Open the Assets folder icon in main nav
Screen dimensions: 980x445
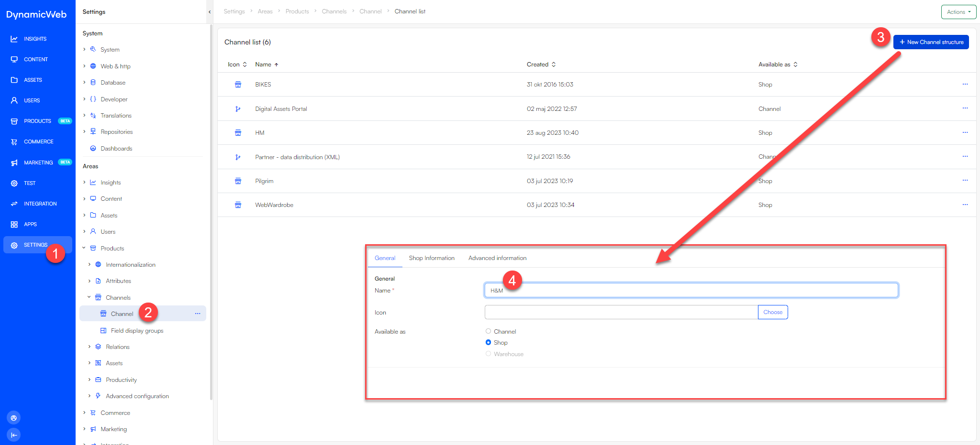click(x=14, y=80)
